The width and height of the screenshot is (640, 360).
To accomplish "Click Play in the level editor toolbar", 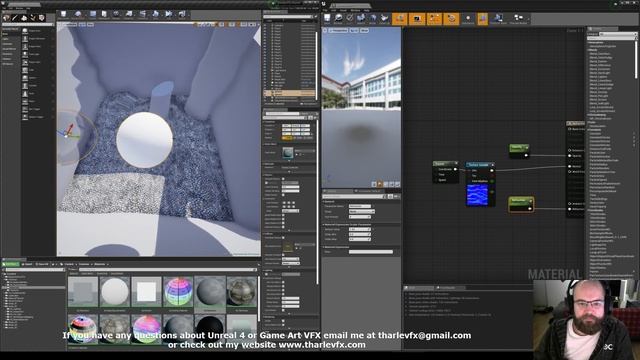I will [x=169, y=15].
